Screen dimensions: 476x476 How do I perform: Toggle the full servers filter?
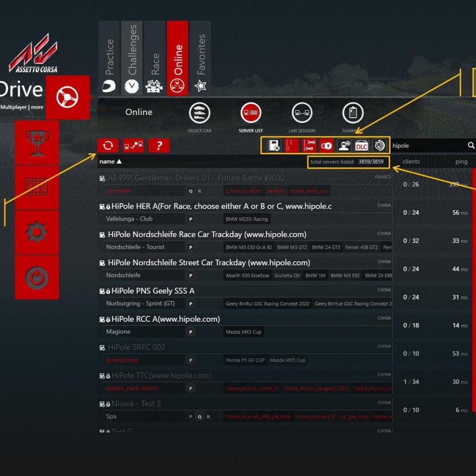click(309, 145)
